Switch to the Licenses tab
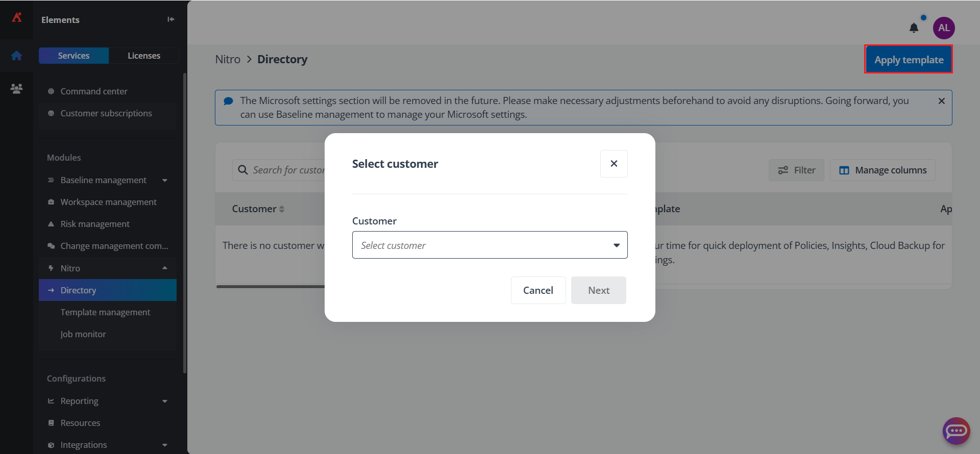Viewport: 980px width, 454px height. (x=144, y=56)
